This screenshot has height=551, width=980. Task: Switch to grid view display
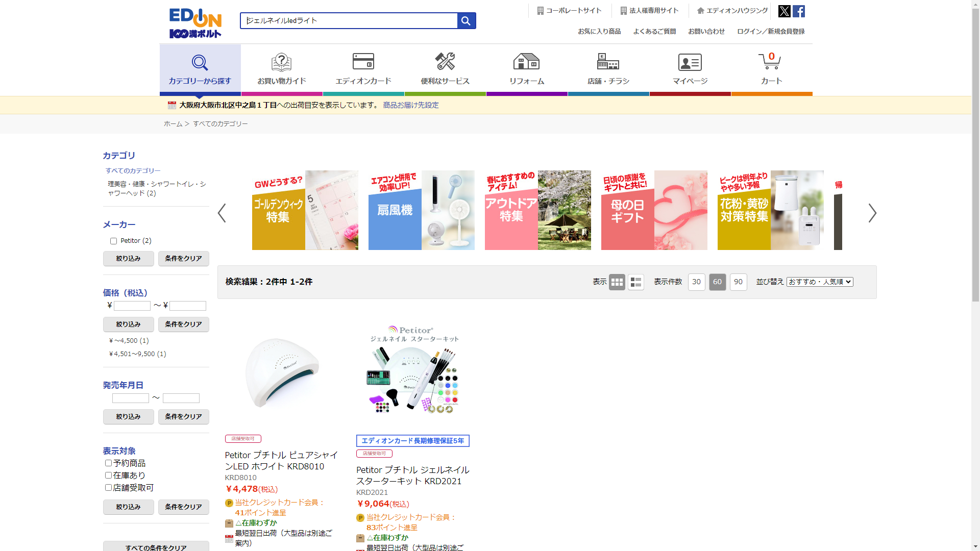617,282
